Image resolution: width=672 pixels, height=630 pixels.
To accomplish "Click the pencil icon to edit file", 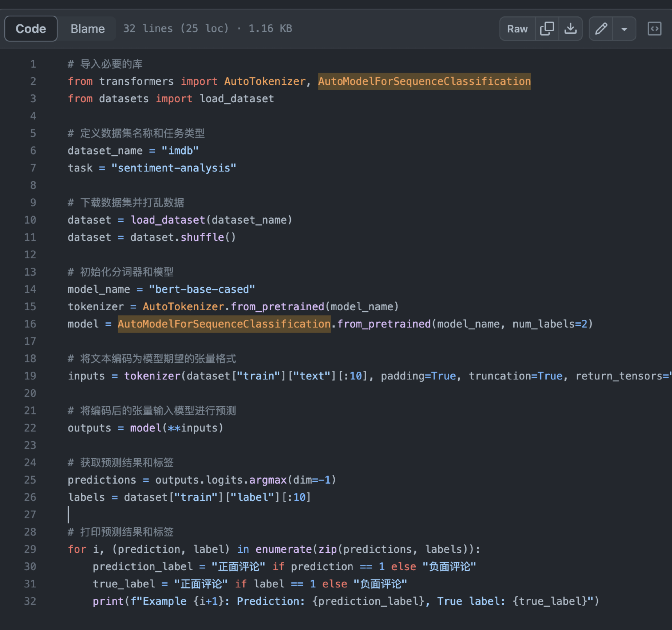I will tap(601, 29).
